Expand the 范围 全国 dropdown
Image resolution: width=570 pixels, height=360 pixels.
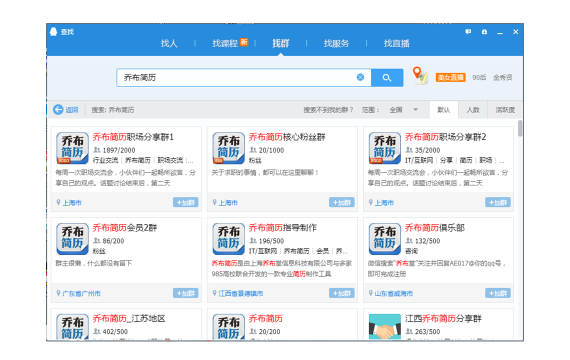pos(404,110)
